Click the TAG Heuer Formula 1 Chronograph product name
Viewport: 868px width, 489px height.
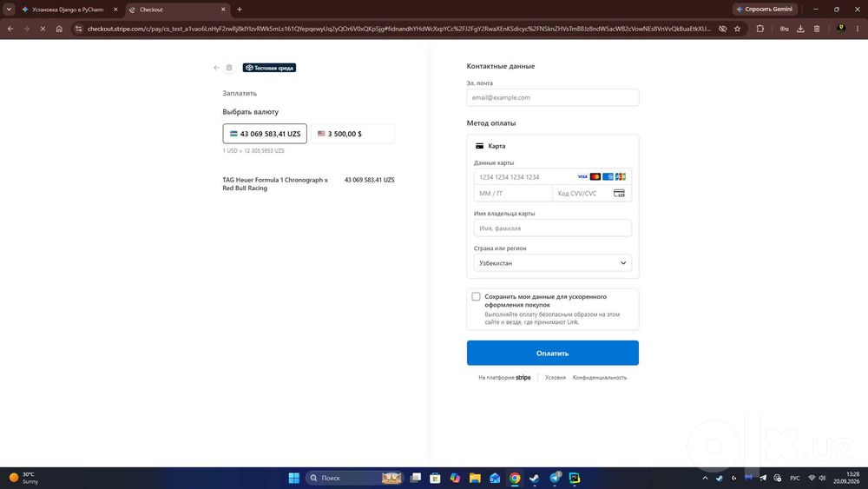coord(275,184)
